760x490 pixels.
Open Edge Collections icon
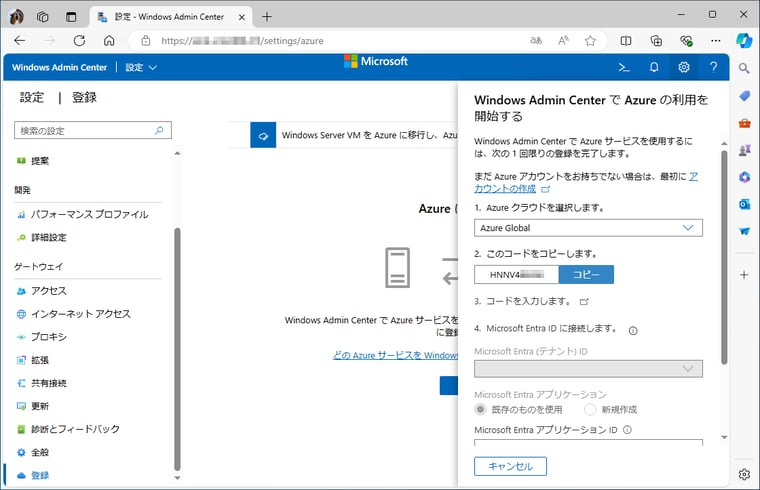(x=656, y=41)
